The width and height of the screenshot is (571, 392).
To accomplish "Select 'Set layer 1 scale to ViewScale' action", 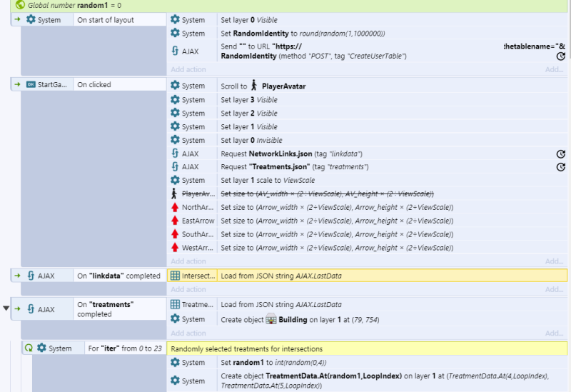I will click(x=367, y=180).
